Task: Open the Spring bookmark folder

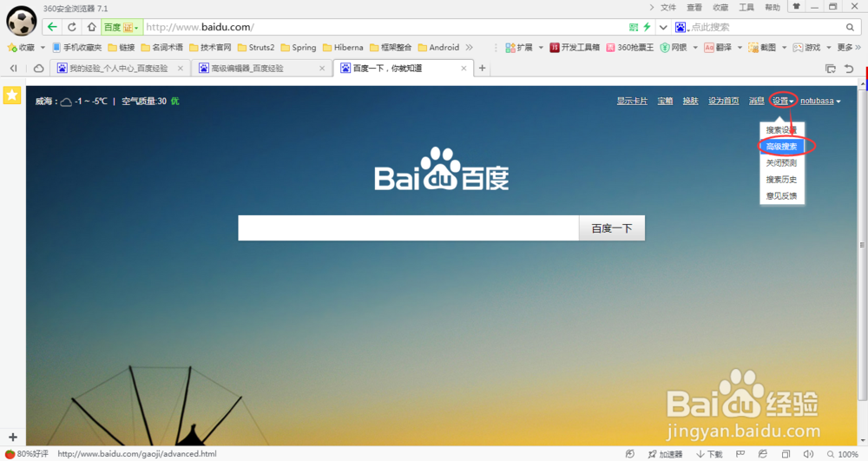Action: click(299, 48)
